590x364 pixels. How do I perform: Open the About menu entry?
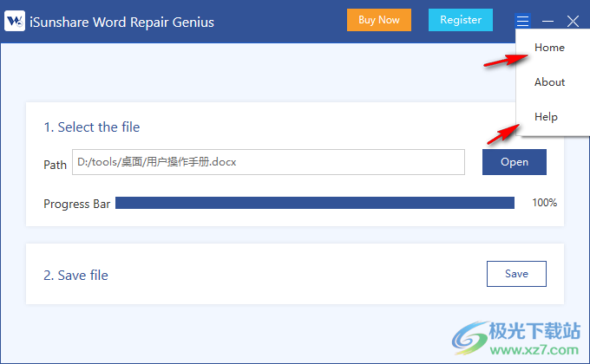tap(549, 82)
